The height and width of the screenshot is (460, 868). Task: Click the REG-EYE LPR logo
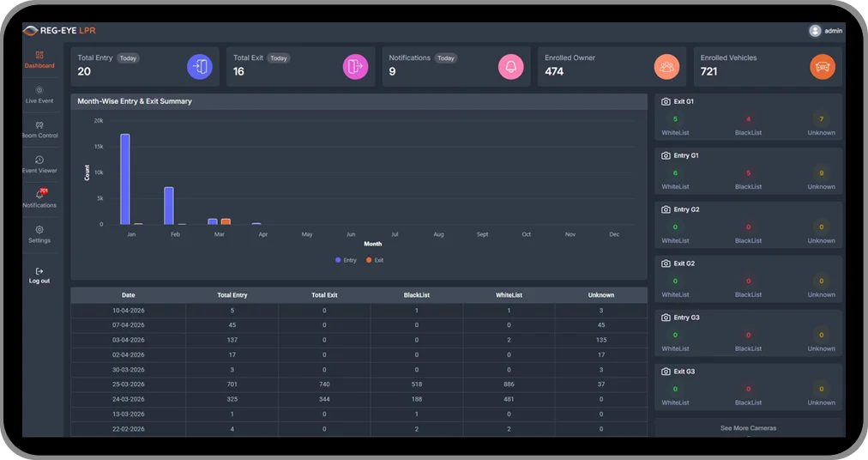tap(59, 31)
